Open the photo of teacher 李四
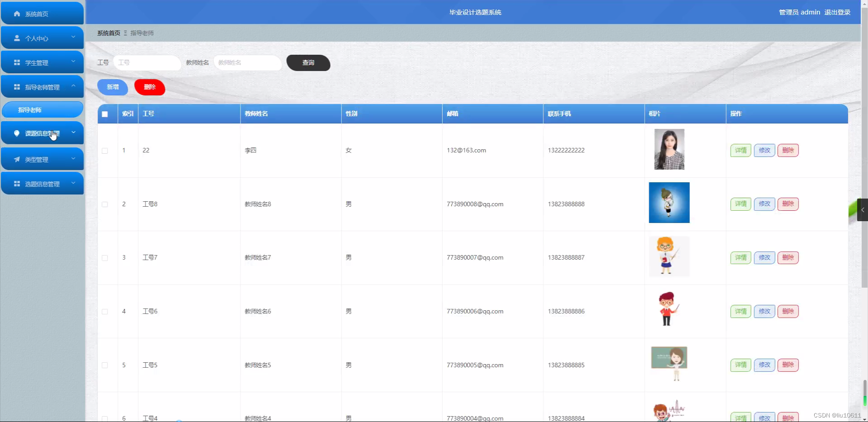868x422 pixels. coord(669,149)
